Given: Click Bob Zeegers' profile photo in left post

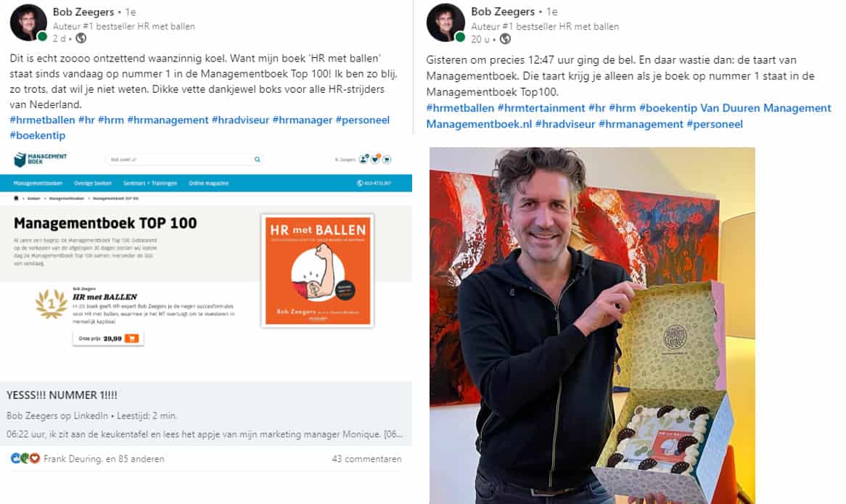Looking at the screenshot, I should click(x=28, y=22).
